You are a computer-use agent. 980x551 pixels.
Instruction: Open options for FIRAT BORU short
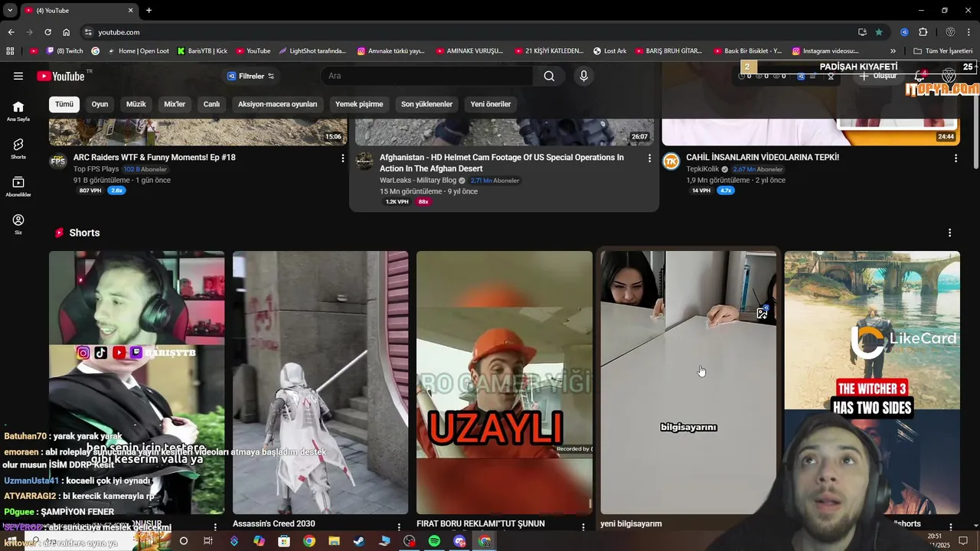pos(583,527)
